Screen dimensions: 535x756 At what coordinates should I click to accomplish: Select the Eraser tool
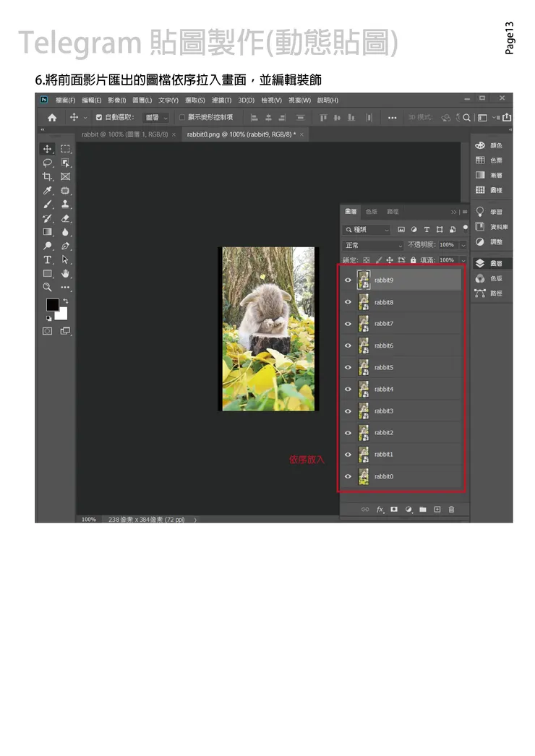[x=66, y=218]
